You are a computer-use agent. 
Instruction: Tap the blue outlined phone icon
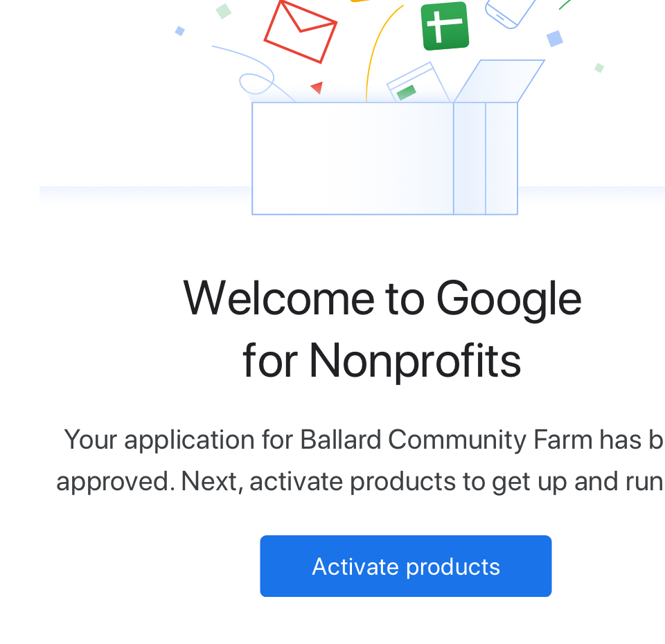point(510,14)
